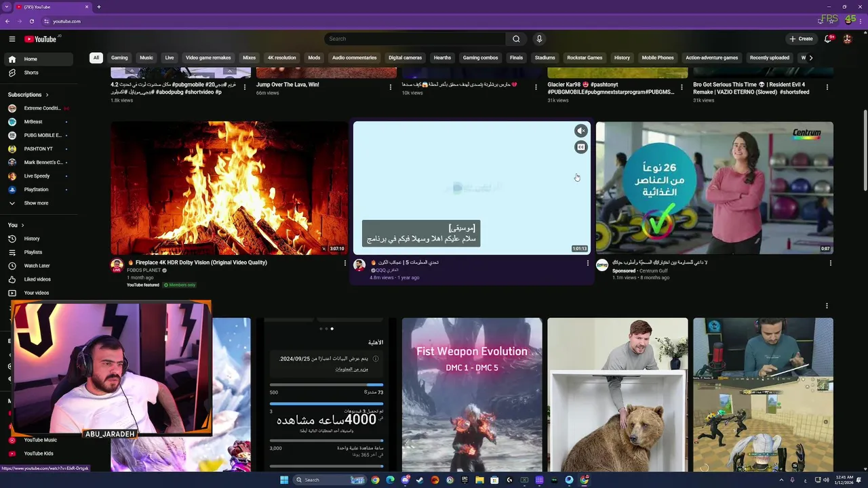
Task: Open MrBeast channel subscription
Action: point(38,121)
